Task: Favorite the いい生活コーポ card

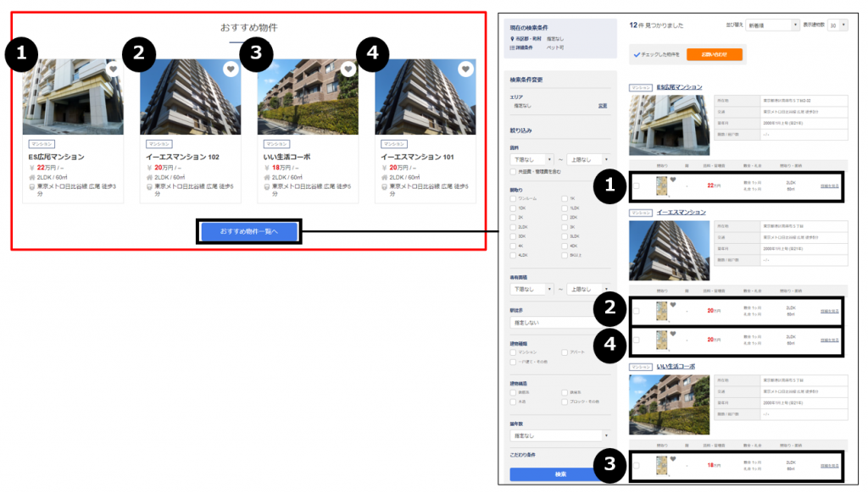Action: (348, 69)
